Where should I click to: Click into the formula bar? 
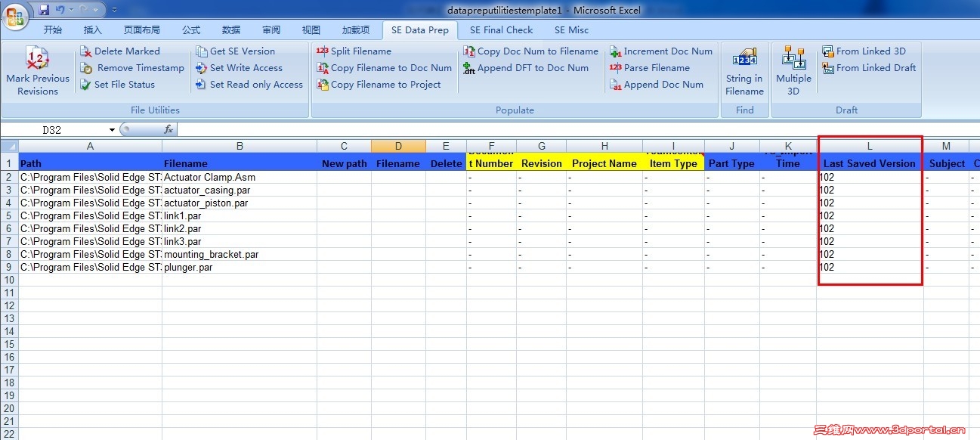click(x=578, y=130)
